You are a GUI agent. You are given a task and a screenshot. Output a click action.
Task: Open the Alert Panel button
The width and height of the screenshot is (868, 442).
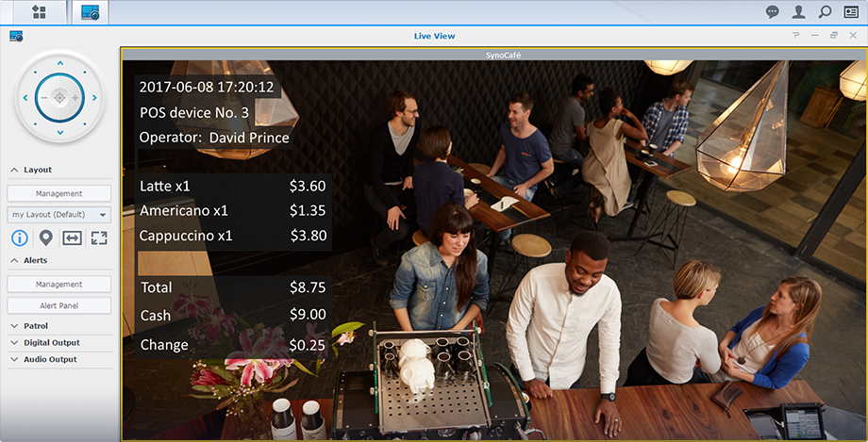pyautogui.click(x=59, y=305)
